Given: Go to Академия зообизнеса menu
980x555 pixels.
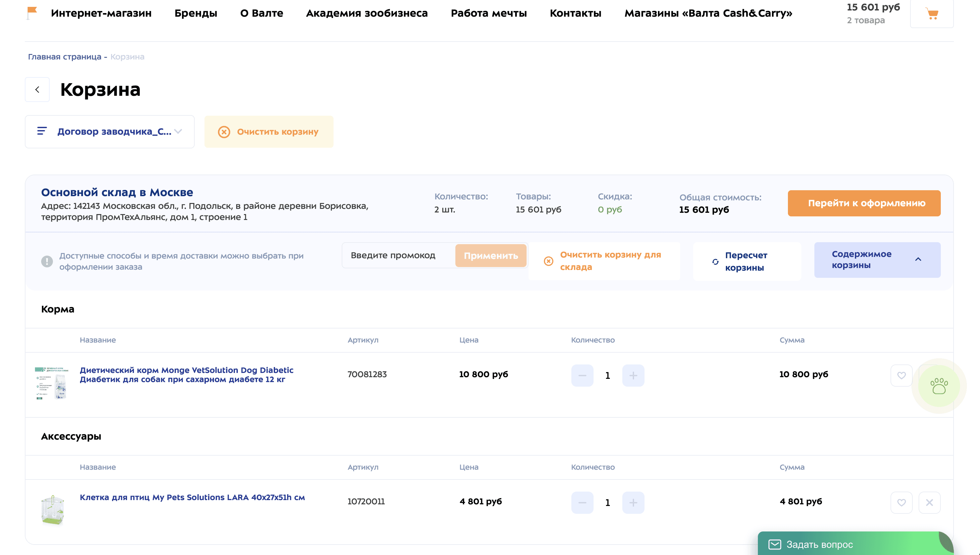Looking at the screenshot, I should pyautogui.click(x=367, y=13).
